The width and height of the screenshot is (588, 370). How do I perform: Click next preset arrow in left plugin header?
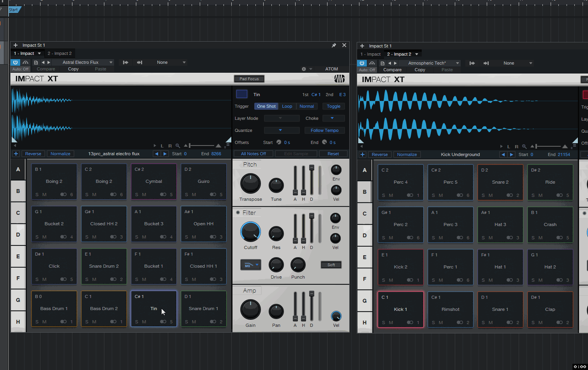click(x=49, y=62)
